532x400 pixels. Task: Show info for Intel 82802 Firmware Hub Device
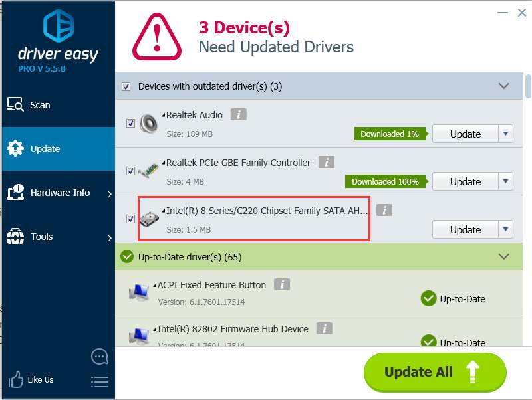click(x=325, y=328)
